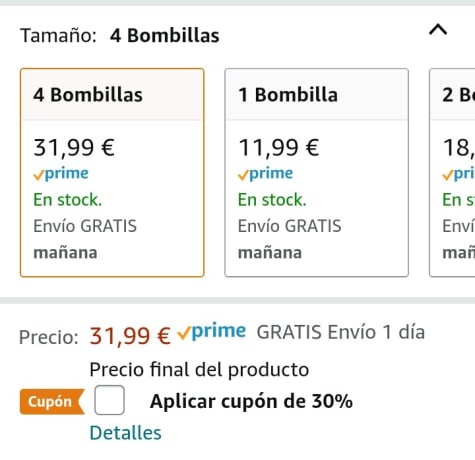Click the orange Cupón badge
Screen dimensions: 475x460
point(52,402)
